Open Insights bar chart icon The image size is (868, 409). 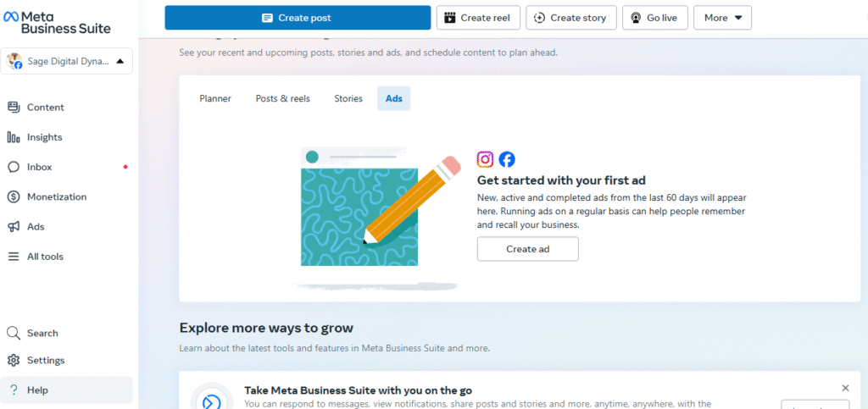click(x=14, y=137)
